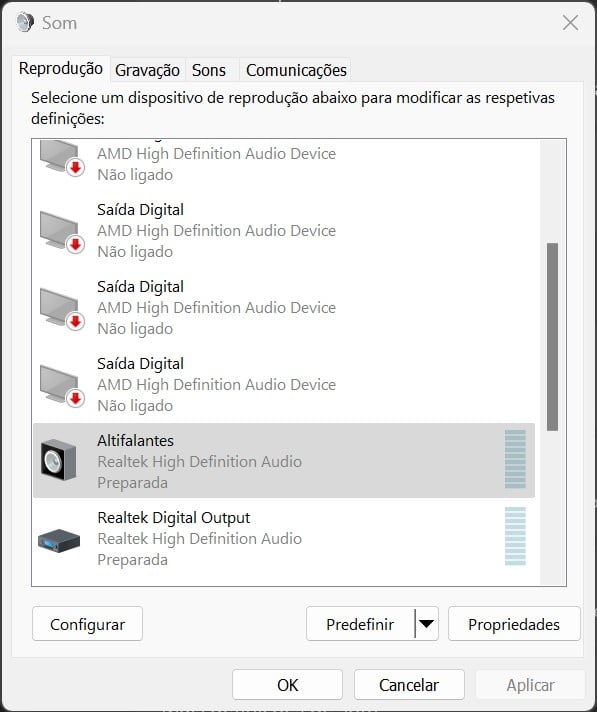
Task: Select the partially visible top AMD device icon
Action: tap(62, 158)
